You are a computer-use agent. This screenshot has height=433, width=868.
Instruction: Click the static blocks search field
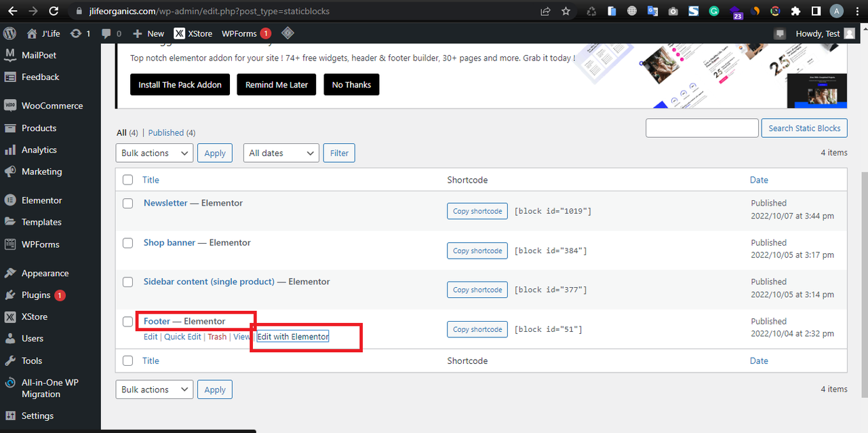point(702,128)
